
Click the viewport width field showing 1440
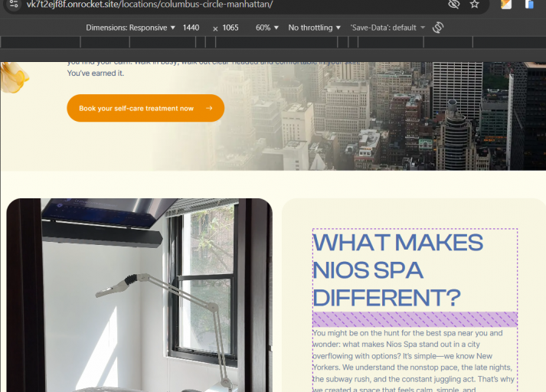[191, 28]
